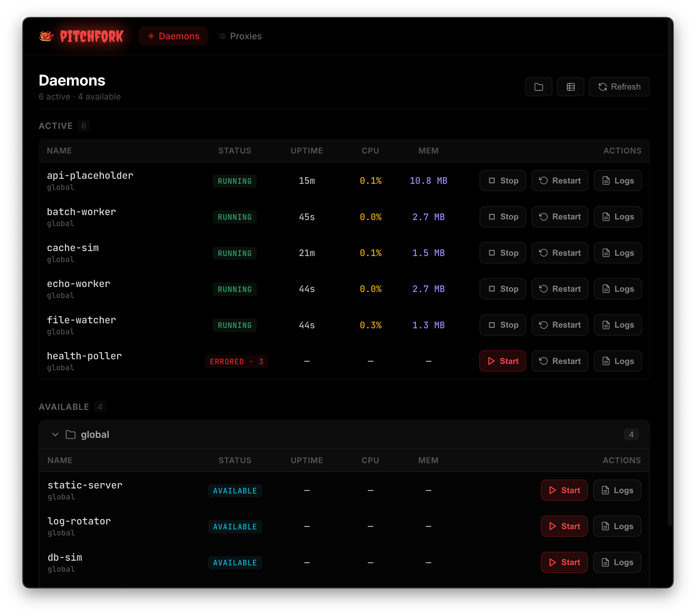Click the global group count badge 4
The image size is (696, 616).
tap(631, 435)
